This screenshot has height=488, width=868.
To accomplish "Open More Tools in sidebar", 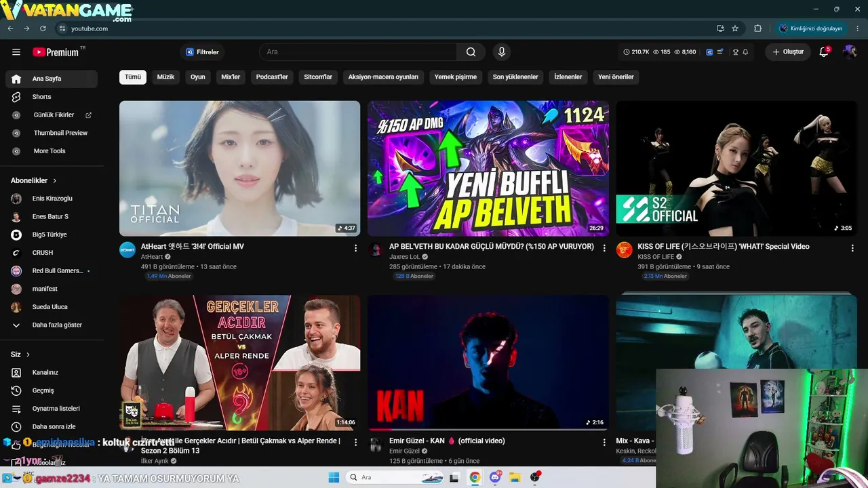I will point(52,151).
